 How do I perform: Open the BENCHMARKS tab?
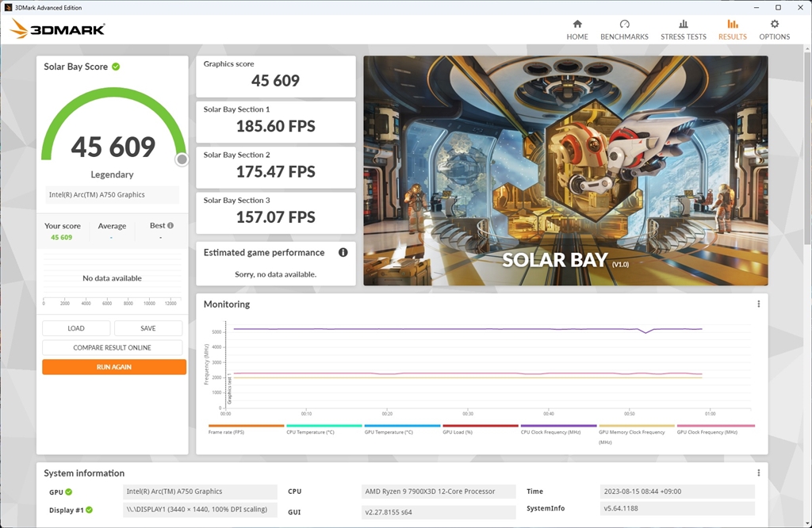(x=624, y=30)
